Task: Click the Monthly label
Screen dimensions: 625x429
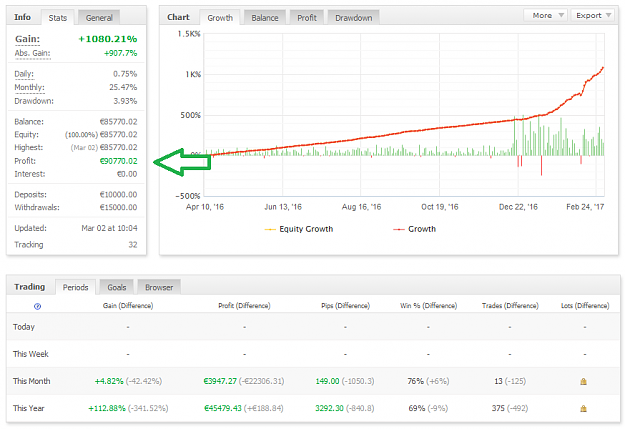Action: click(x=29, y=87)
